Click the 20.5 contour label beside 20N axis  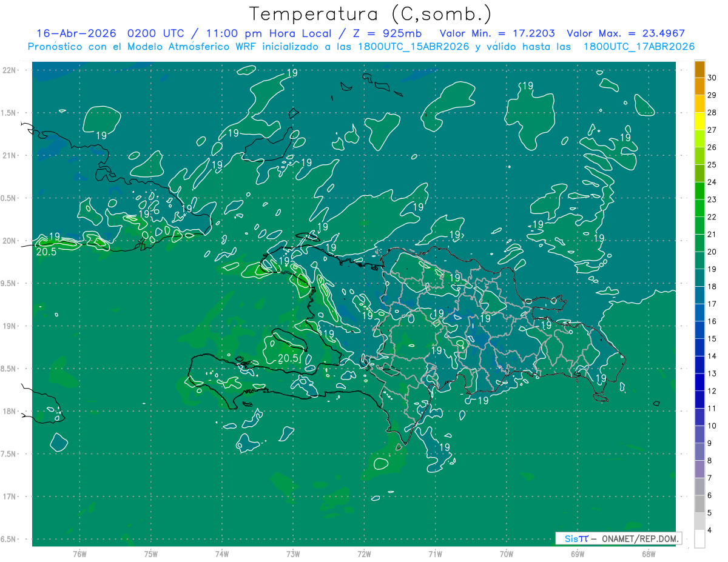[46, 252]
